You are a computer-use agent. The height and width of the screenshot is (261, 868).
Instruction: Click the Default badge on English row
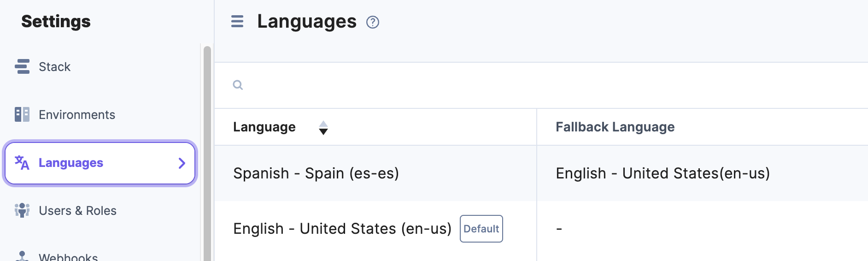point(481,229)
